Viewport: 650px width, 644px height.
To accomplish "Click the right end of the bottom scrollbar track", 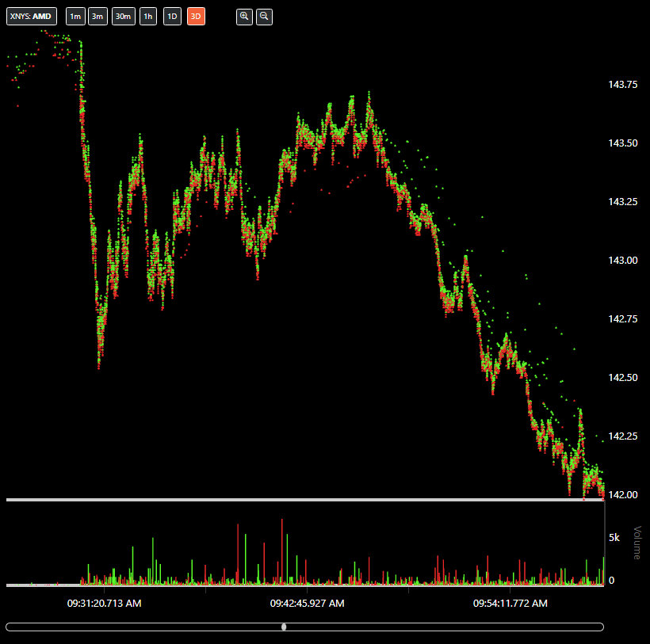I will (x=598, y=627).
